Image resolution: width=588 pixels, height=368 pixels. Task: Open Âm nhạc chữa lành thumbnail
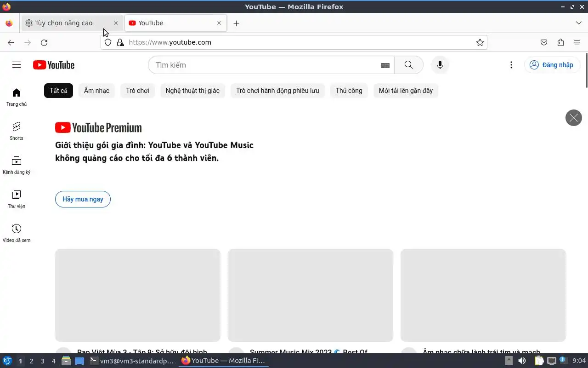483,295
